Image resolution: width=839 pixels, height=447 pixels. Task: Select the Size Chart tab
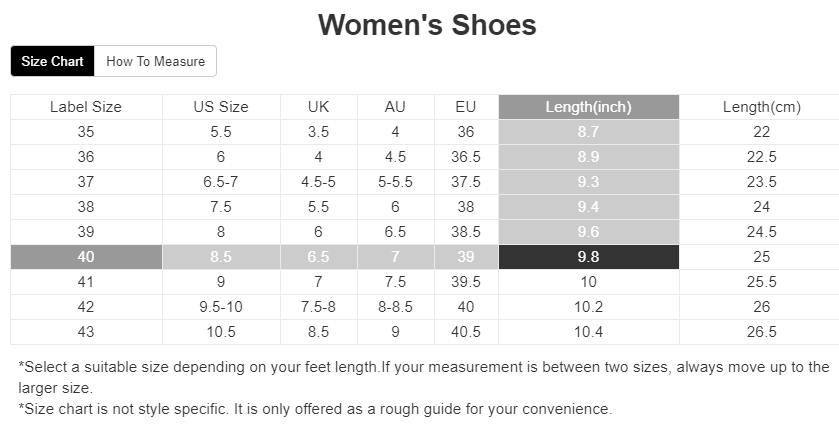click(x=52, y=61)
